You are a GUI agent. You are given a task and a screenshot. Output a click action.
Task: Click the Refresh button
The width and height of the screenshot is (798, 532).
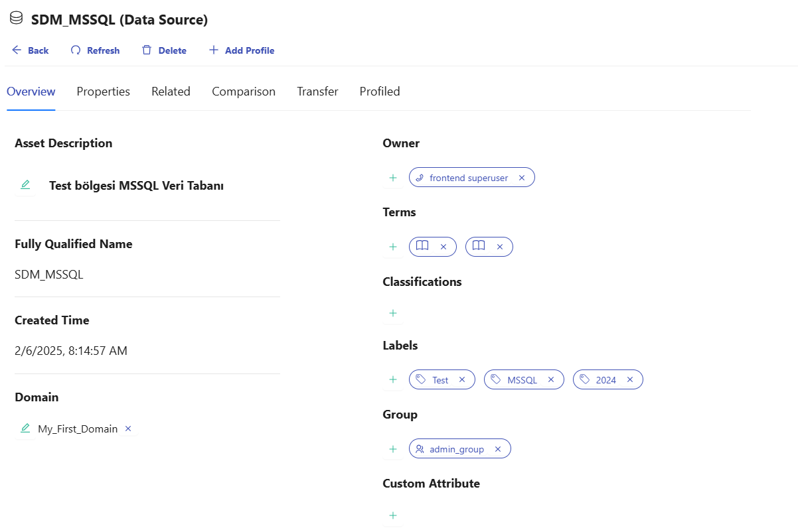point(95,50)
